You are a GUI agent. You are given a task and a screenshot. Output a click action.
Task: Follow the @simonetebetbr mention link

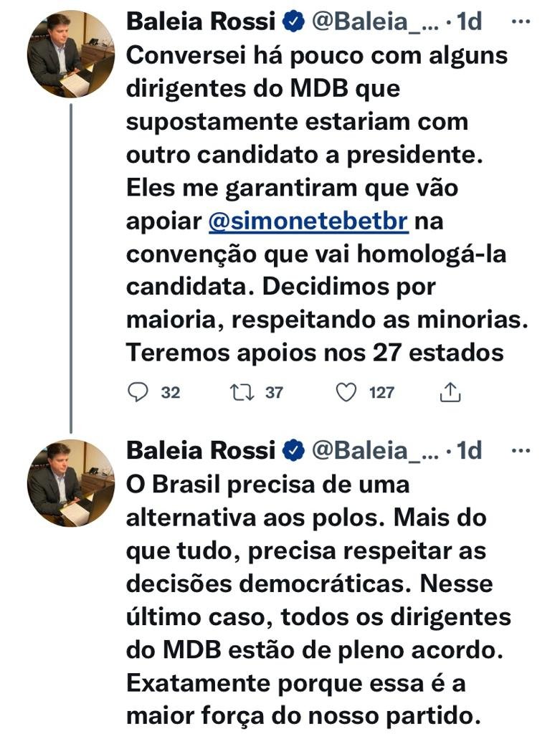(x=308, y=222)
